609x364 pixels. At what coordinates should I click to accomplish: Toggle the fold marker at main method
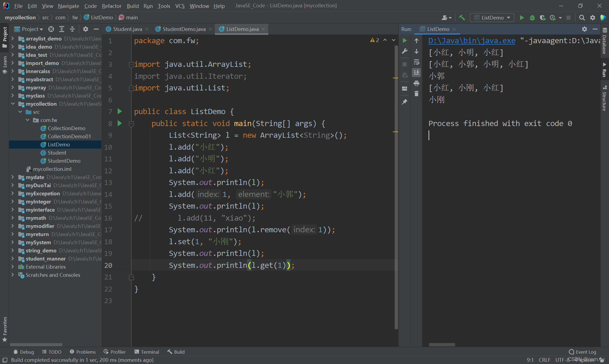(x=131, y=124)
